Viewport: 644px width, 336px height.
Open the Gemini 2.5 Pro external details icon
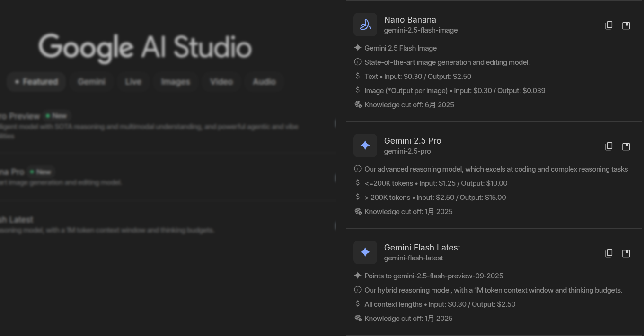[626, 146]
